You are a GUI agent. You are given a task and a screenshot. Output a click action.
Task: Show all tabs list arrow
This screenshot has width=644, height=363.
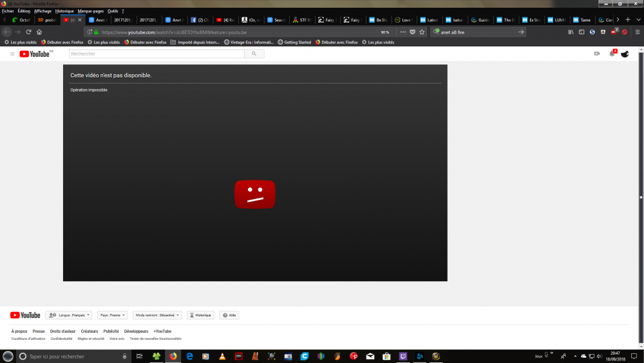[x=638, y=20]
